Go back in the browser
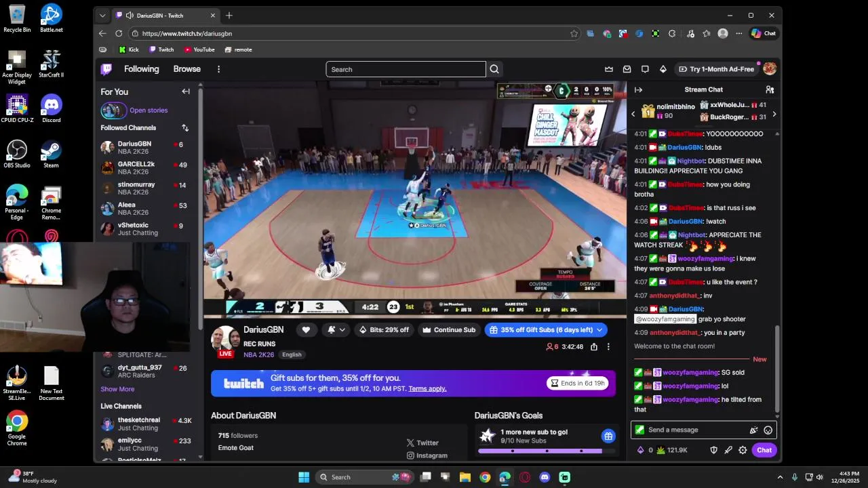 (102, 33)
